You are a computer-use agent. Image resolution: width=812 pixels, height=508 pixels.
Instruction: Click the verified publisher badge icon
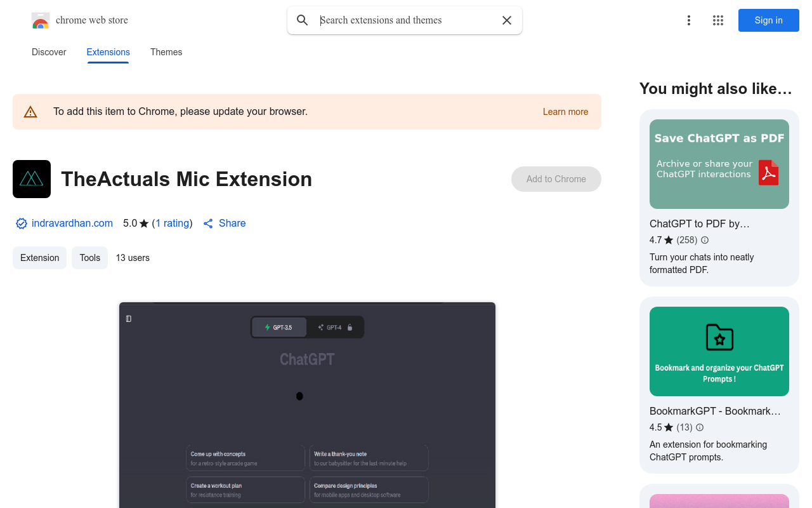click(22, 224)
